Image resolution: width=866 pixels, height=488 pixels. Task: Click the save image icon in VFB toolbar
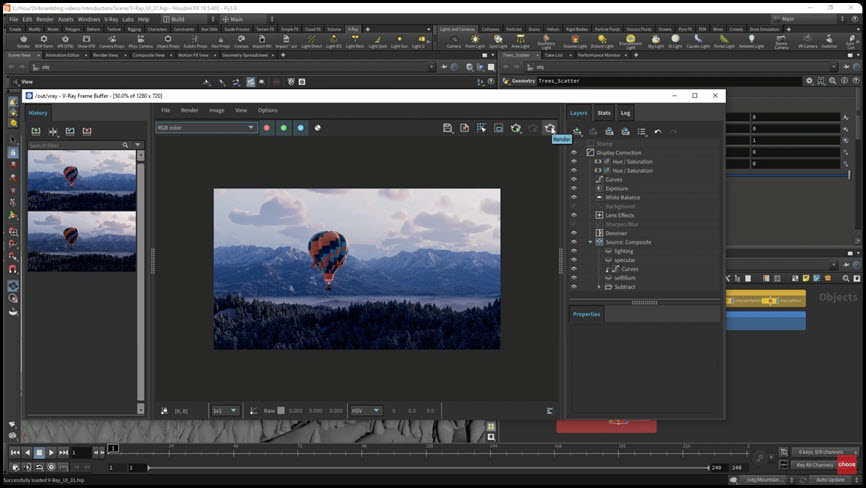click(447, 128)
